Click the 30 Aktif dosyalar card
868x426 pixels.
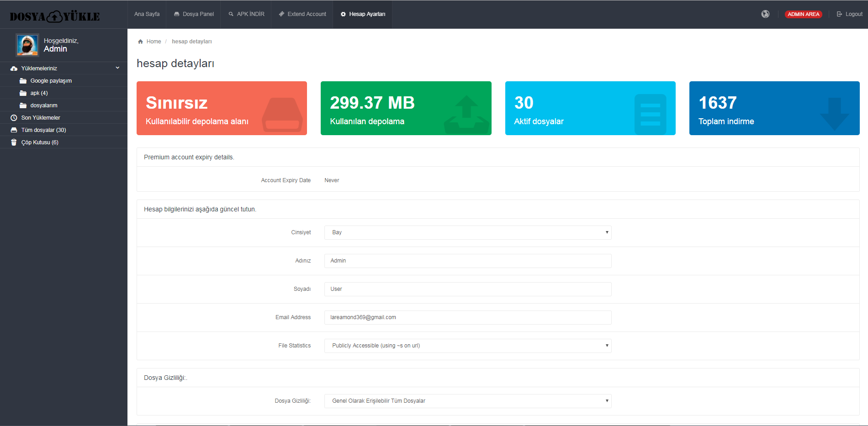590,108
